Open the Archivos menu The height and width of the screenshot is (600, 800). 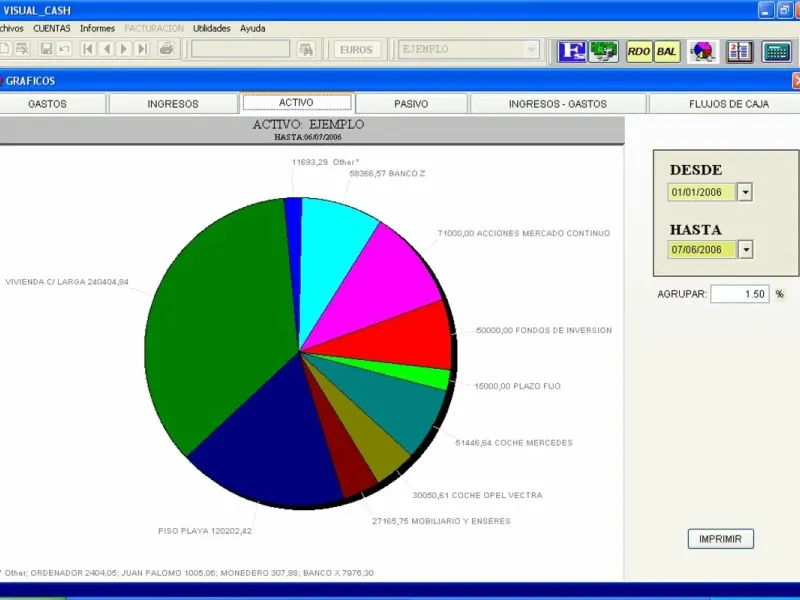(11, 28)
